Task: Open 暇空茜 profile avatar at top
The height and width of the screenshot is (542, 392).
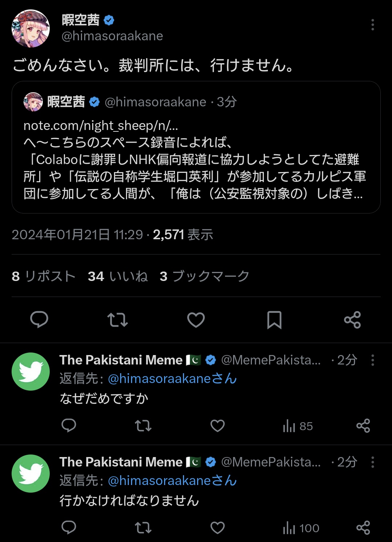Action: click(x=31, y=28)
